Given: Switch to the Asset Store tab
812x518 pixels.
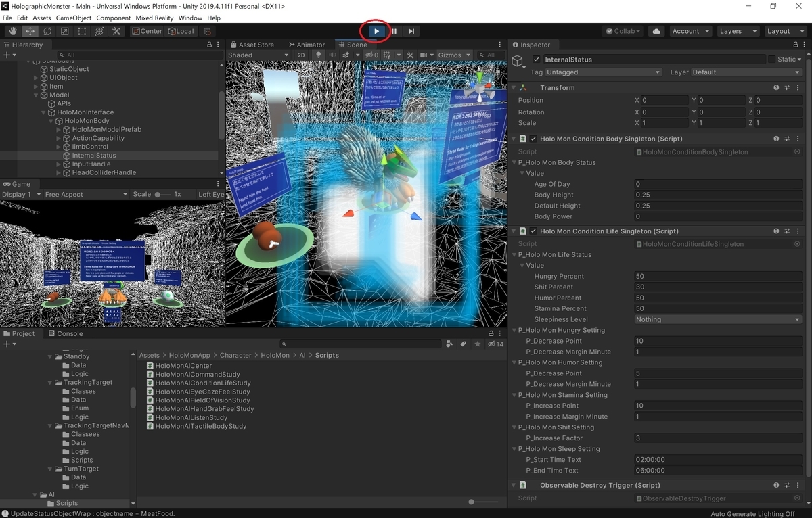Looking at the screenshot, I should coord(251,45).
